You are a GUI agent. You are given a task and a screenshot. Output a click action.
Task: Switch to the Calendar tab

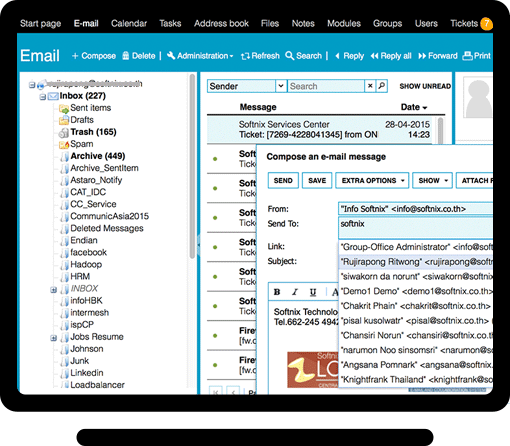coord(129,23)
